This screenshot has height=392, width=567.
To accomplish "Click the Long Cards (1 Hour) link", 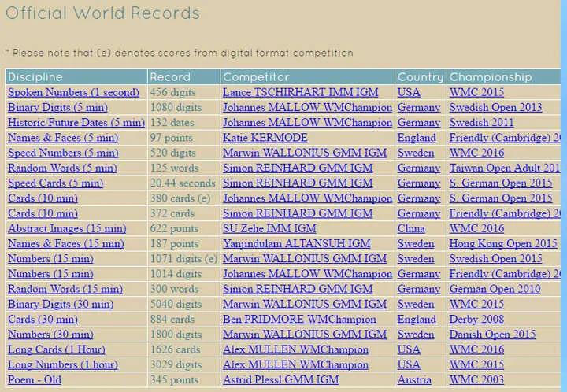I will [x=57, y=350].
